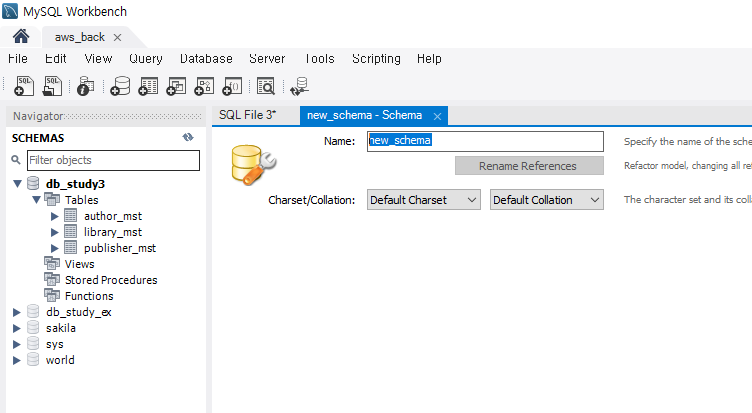Switch to the aws_back connection tab
Image resolution: width=752 pixels, height=413 pixels.
pos(80,37)
